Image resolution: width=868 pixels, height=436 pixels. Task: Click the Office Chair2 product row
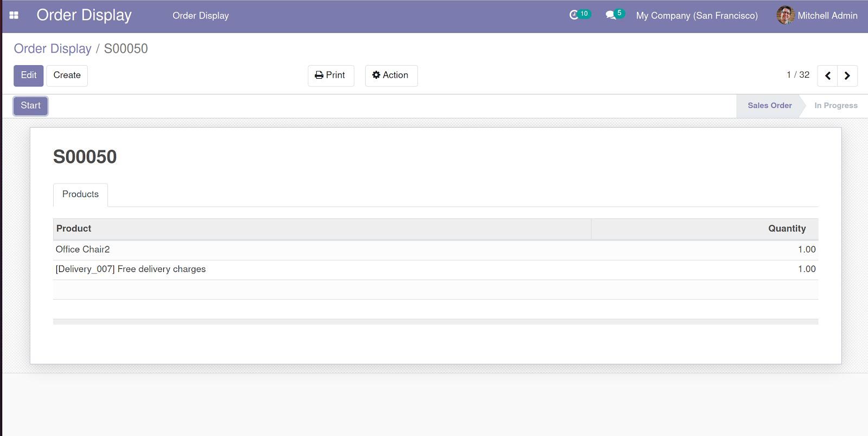click(x=436, y=250)
